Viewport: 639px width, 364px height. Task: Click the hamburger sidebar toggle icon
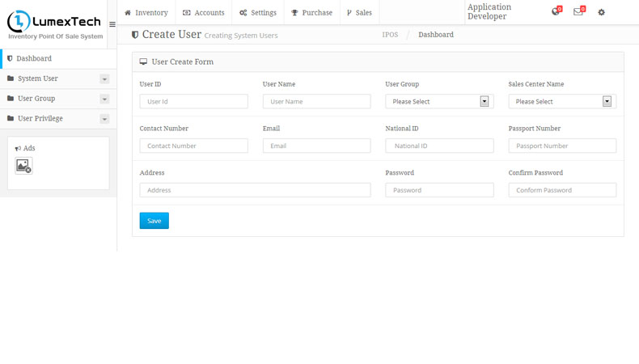coord(112,24)
